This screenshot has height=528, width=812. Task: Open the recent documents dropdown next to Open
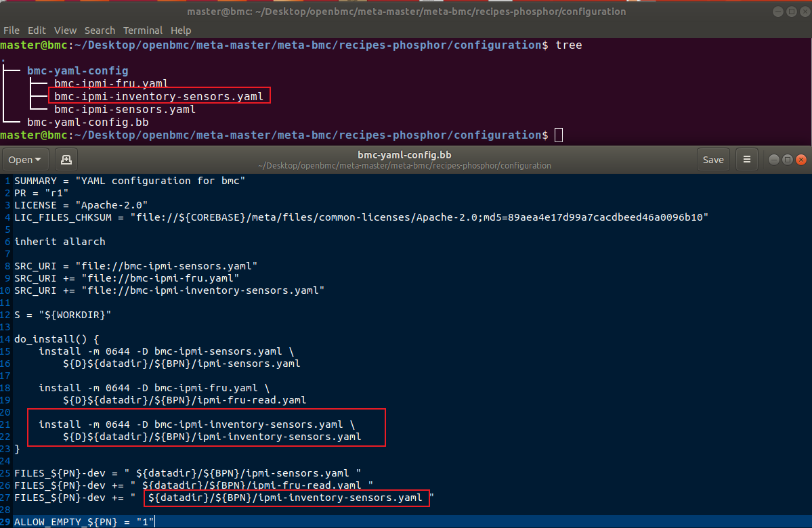click(39, 159)
